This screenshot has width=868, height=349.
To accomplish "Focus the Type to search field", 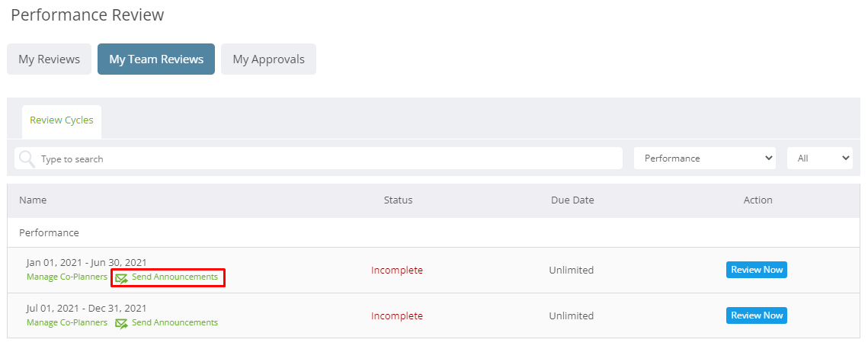I will tap(319, 158).
